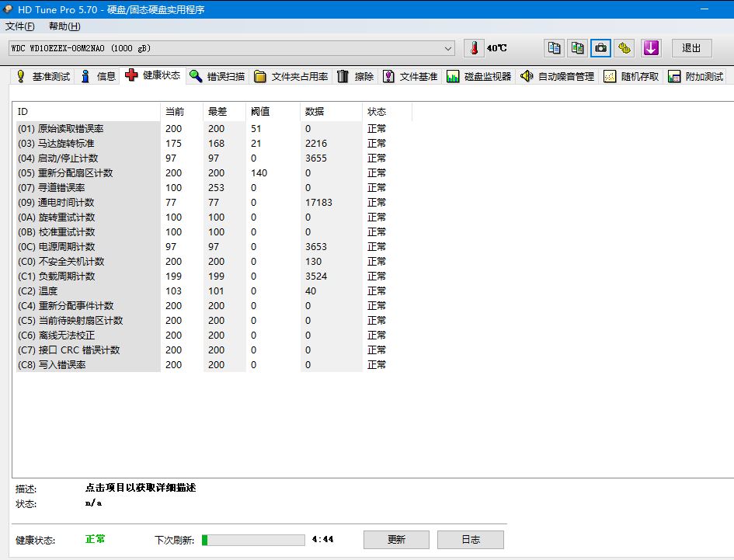
Task: Click the 阈值 column header
Action: click(x=273, y=111)
